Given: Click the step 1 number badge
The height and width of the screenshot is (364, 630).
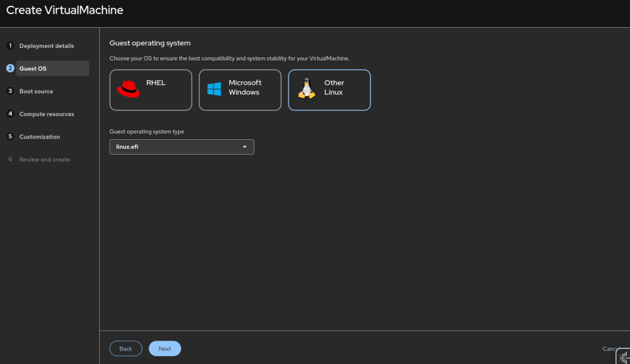Looking at the screenshot, I should 10,46.
